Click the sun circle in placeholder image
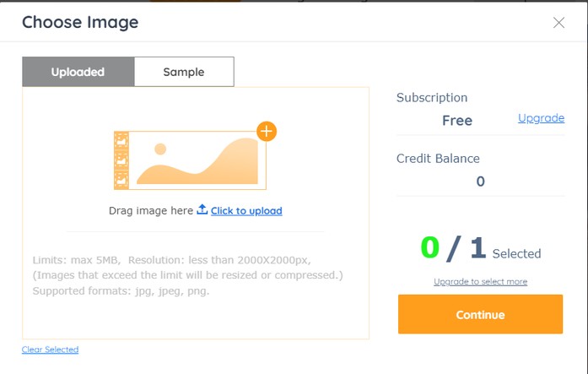 160,149
